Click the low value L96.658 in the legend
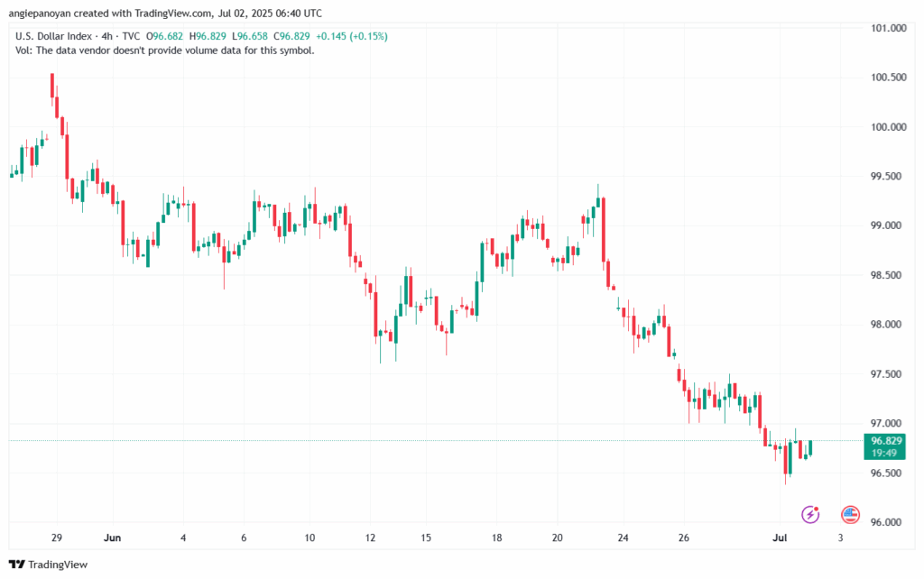Viewport: 924px width, 579px height. (250, 36)
